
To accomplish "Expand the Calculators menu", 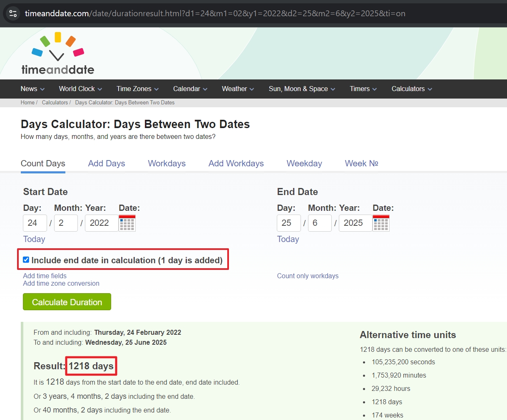I will (412, 89).
